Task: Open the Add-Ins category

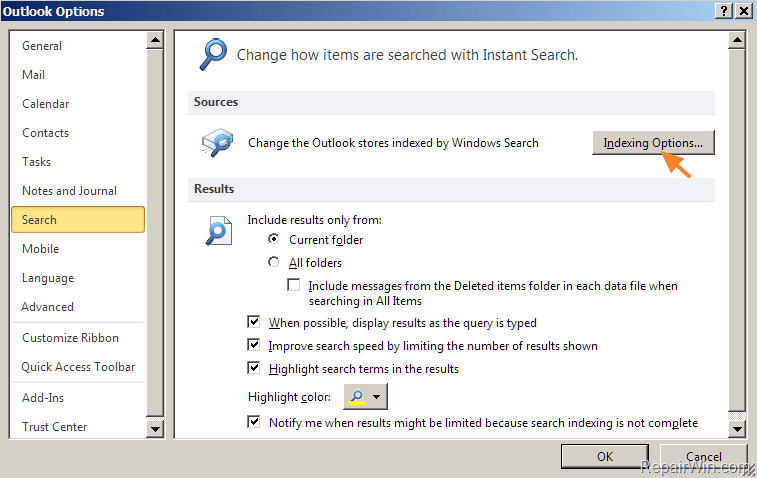Action: (x=77, y=397)
